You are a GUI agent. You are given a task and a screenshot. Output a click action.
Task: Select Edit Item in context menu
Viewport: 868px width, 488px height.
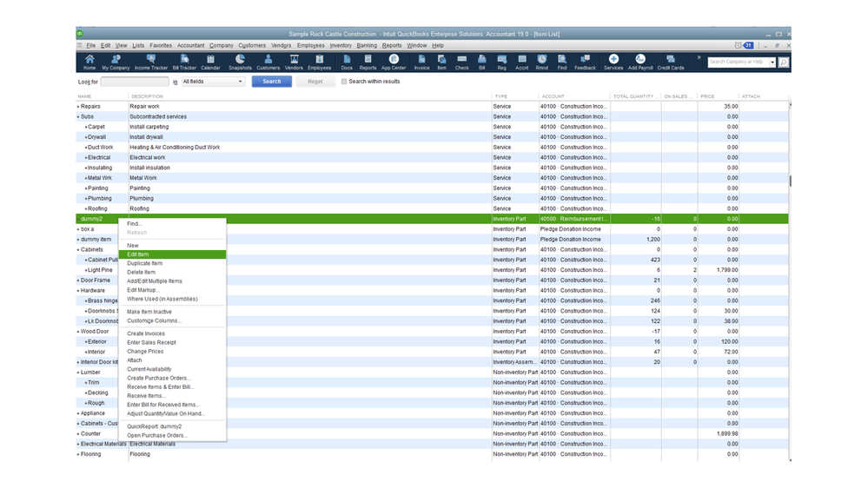tap(138, 254)
